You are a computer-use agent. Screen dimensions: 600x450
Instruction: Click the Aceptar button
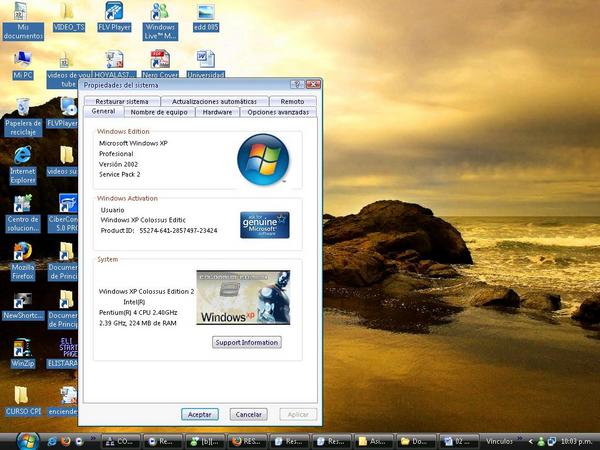pyautogui.click(x=200, y=414)
